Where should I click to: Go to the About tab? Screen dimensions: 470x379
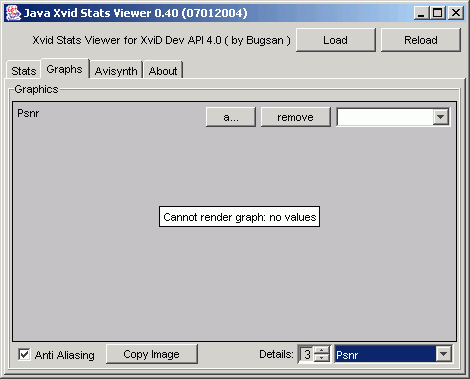pyautogui.click(x=163, y=71)
